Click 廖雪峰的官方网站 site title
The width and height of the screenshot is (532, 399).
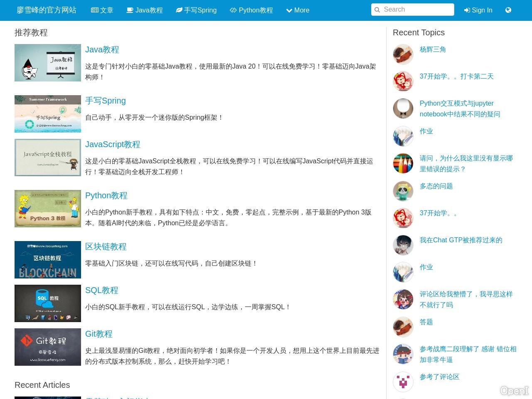click(47, 10)
